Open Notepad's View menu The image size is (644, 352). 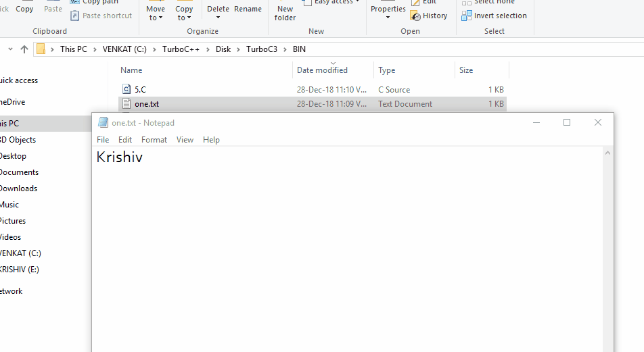coord(185,140)
